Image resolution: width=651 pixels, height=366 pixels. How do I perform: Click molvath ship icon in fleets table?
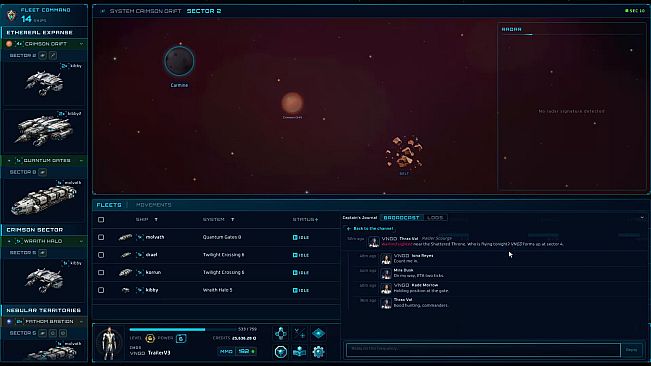coord(125,237)
